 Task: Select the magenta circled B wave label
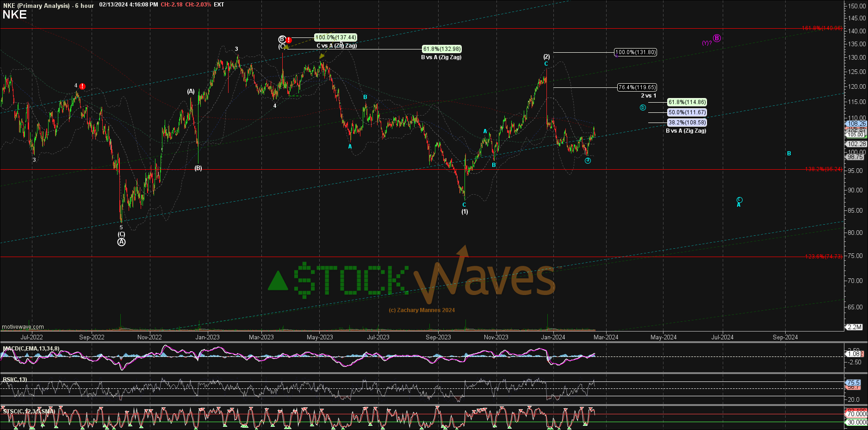tap(717, 38)
